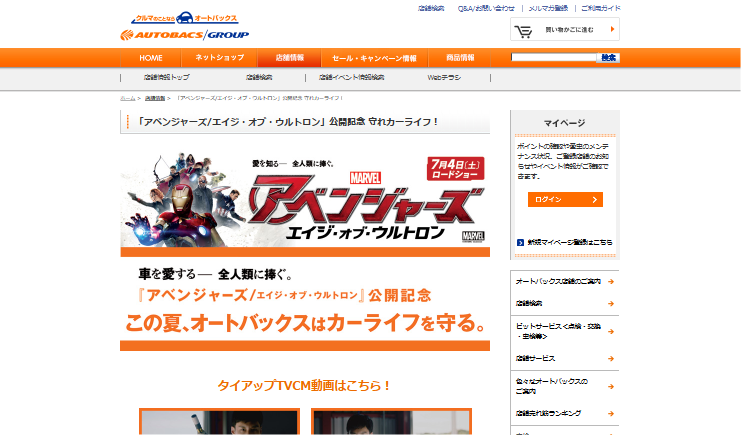Open 店舗イベント情報検索 submenu item
This screenshot has width=741, height=435.
[x=352, y=77]
